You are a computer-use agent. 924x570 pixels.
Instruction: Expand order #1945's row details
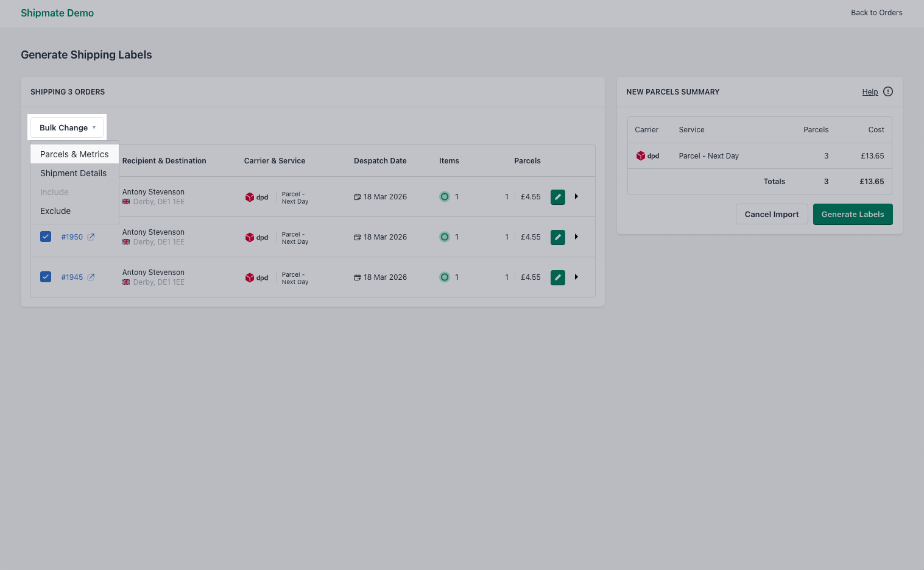[x=576, y=277]
